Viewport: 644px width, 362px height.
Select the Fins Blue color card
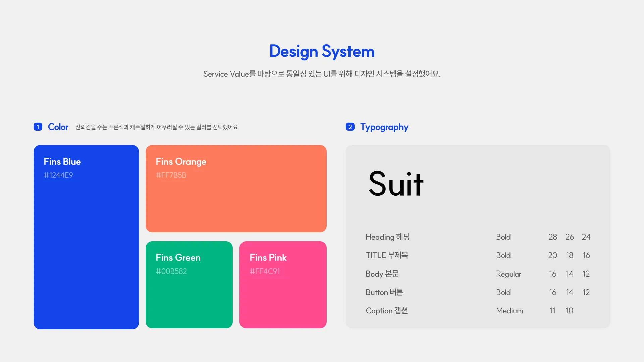click(86, 237)
